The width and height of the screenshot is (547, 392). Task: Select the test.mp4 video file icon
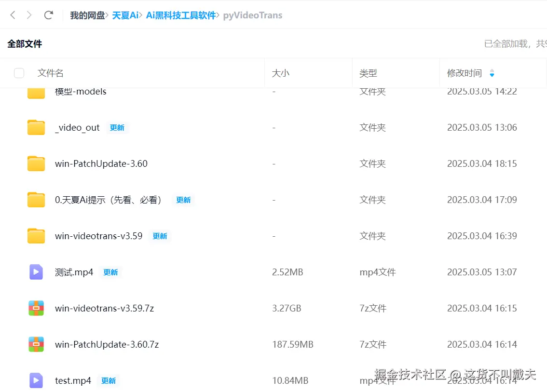coord(36,380)
